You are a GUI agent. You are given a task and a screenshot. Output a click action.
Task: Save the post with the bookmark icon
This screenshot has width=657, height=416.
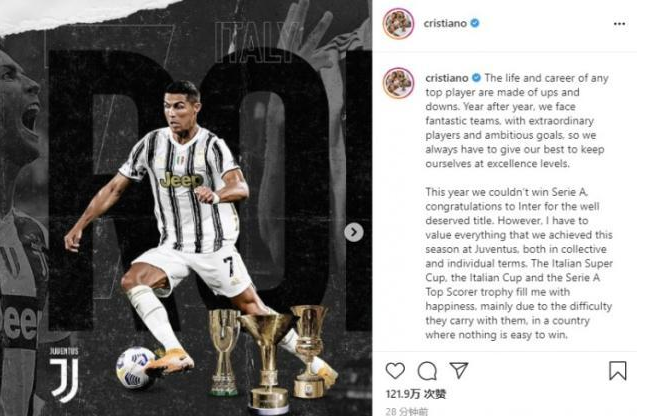pyautogui.click(x=618, y=371)
